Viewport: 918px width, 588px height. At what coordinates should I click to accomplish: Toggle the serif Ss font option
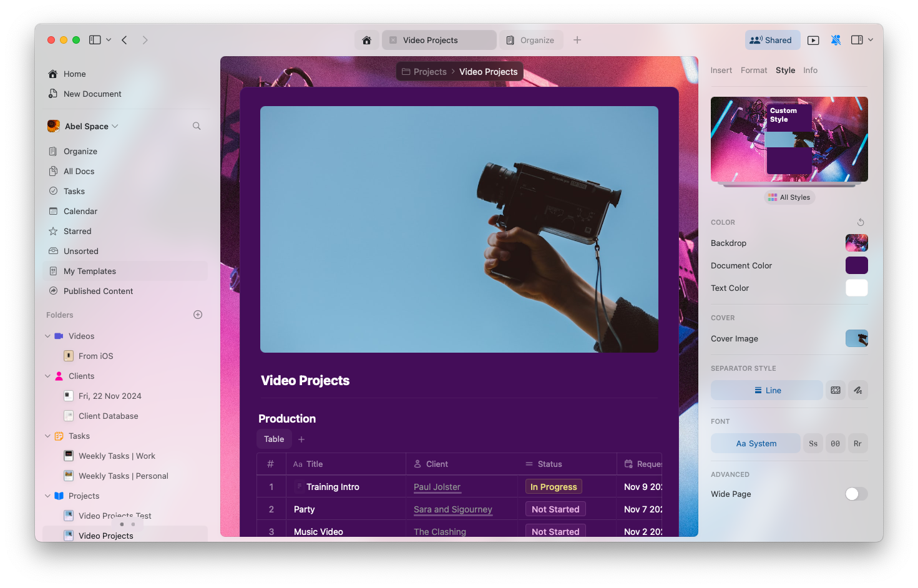click(x=813, y=443)
